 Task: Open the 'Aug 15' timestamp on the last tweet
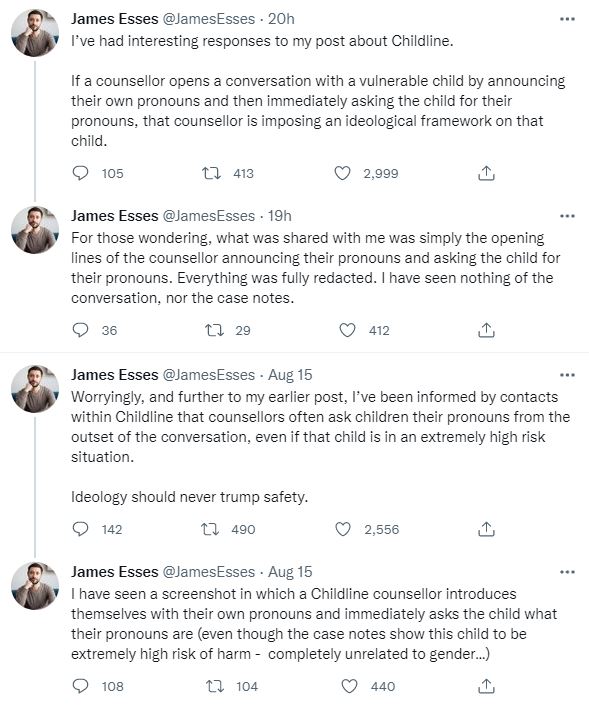pos(290,572)
